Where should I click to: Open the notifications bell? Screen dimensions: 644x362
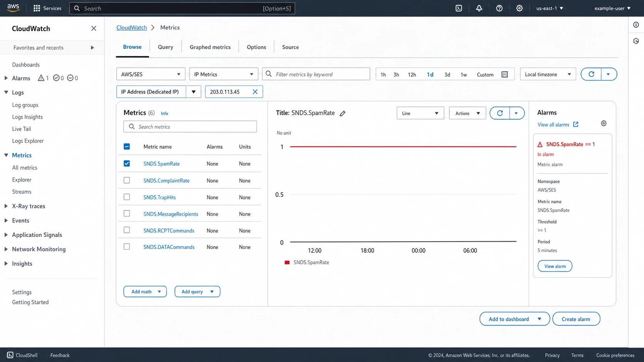click(x=479, y=8)
